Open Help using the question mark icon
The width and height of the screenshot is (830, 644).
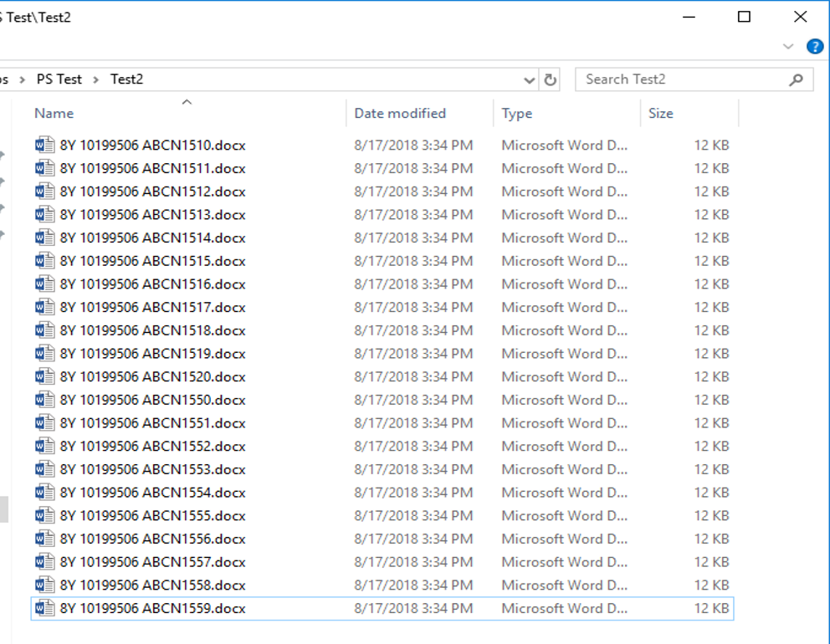[x=815, y=46]
